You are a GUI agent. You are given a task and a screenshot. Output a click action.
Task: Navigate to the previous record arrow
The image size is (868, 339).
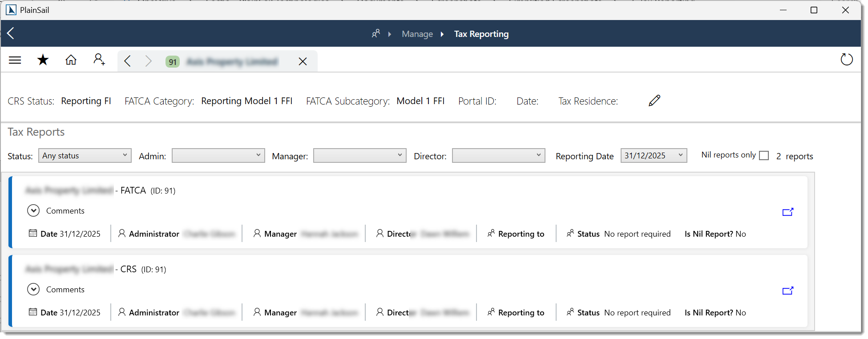point(128,61)
